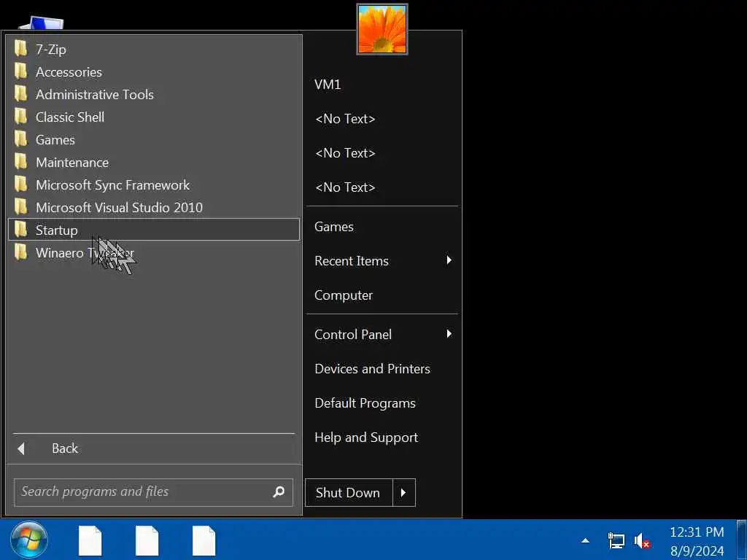Screen dimensions: 747x560
Task: Click the Search programs and files field
Action: click(x=153, y=492)
